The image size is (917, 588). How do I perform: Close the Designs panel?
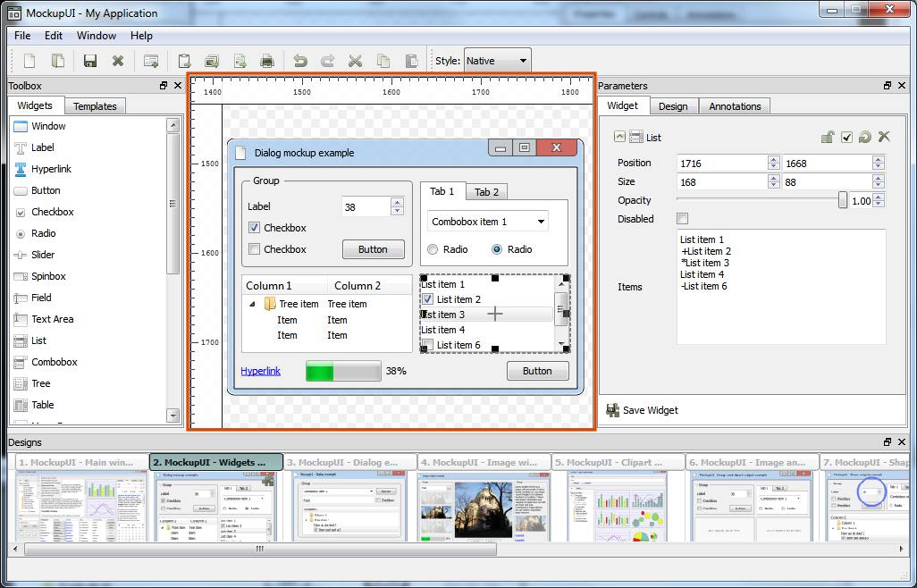(901, 441)
